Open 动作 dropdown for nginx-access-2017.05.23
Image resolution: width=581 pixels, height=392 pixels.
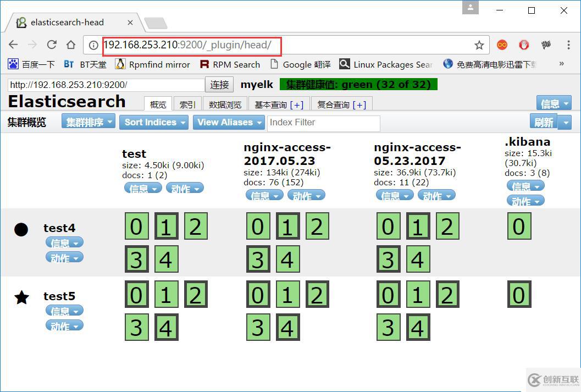306,195
